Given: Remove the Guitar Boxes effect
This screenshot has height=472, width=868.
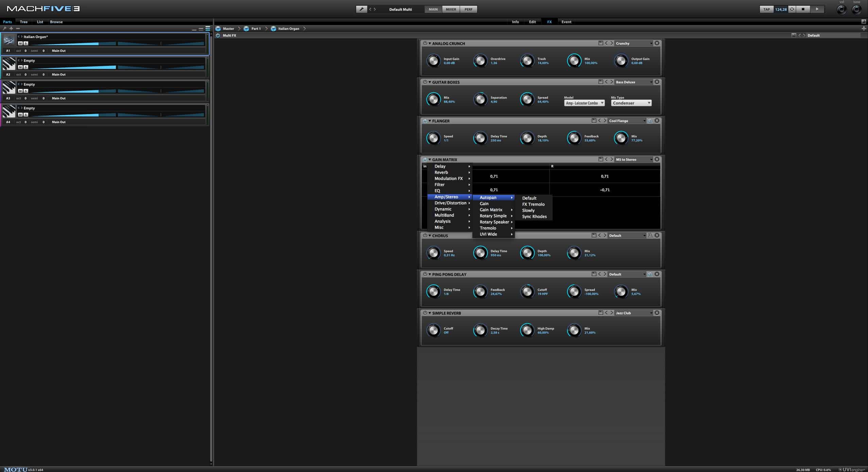Looking at the screenshot, I should (657, 82).
